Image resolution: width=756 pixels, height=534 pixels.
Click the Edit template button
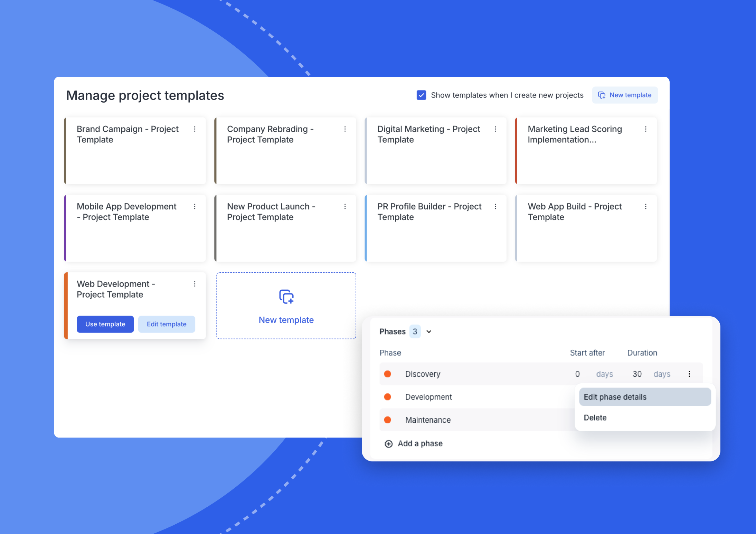click(167, 324)
